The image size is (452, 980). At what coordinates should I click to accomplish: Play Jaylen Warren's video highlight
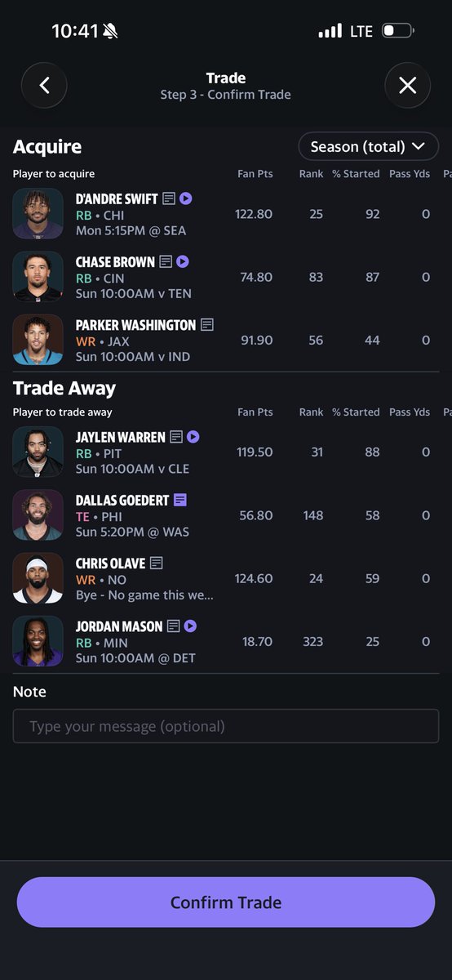coord(193,437)
